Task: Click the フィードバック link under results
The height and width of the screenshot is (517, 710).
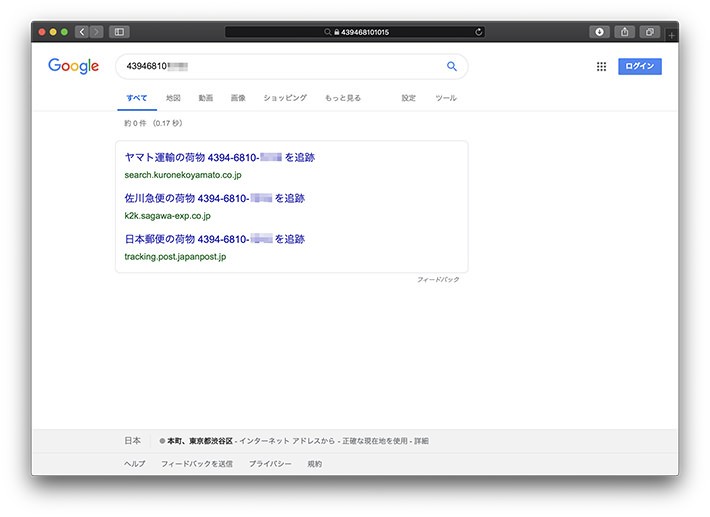Action: [438, 280]
